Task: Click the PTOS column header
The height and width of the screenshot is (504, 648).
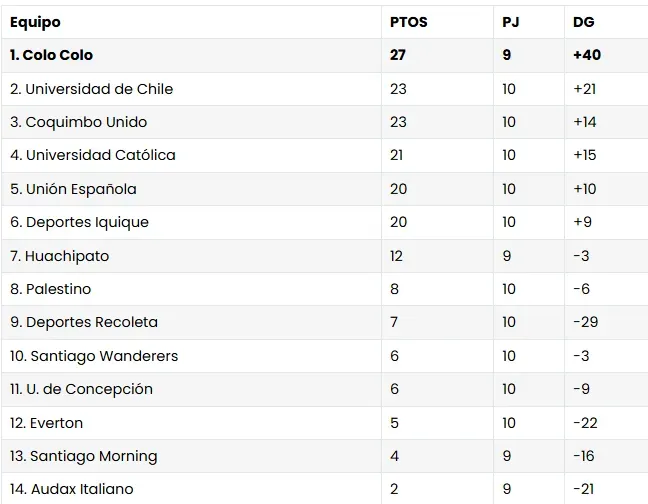Action: (x=409, y=22)
